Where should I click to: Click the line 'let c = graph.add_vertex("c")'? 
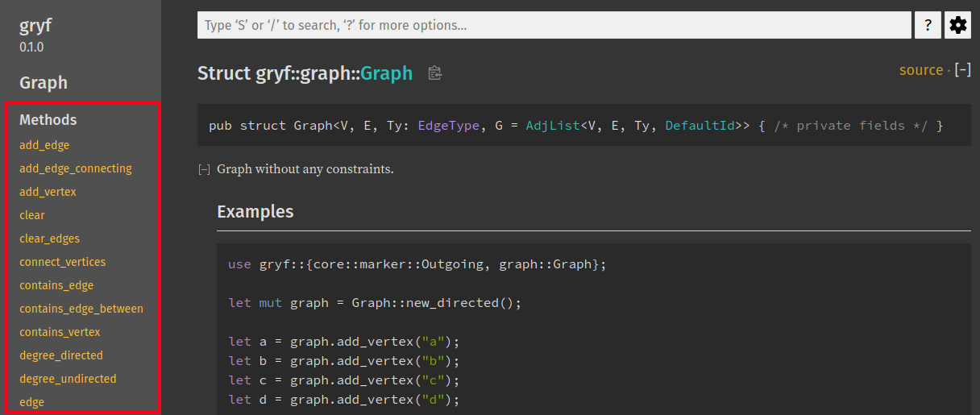[x=344, y=380]
